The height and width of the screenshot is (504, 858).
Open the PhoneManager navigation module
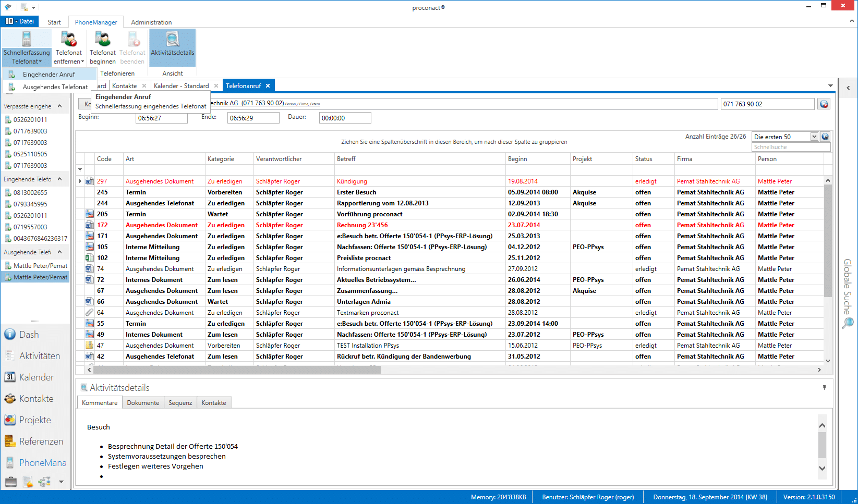pos(35,463)
